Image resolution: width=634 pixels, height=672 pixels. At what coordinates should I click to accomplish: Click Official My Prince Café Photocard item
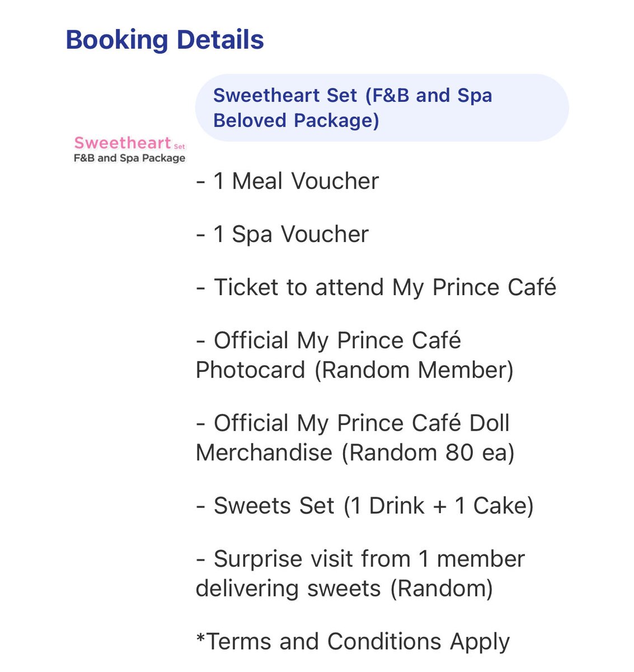pos(354,355)
